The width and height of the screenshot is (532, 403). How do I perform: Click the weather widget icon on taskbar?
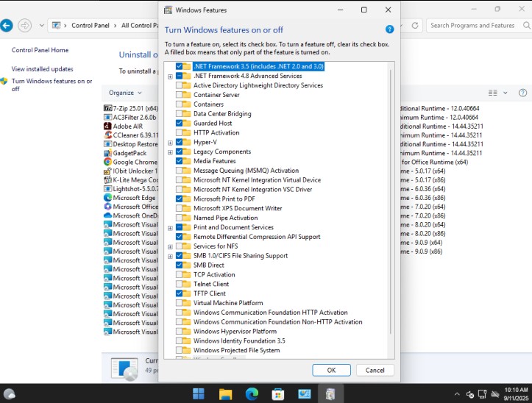point(9,394)
